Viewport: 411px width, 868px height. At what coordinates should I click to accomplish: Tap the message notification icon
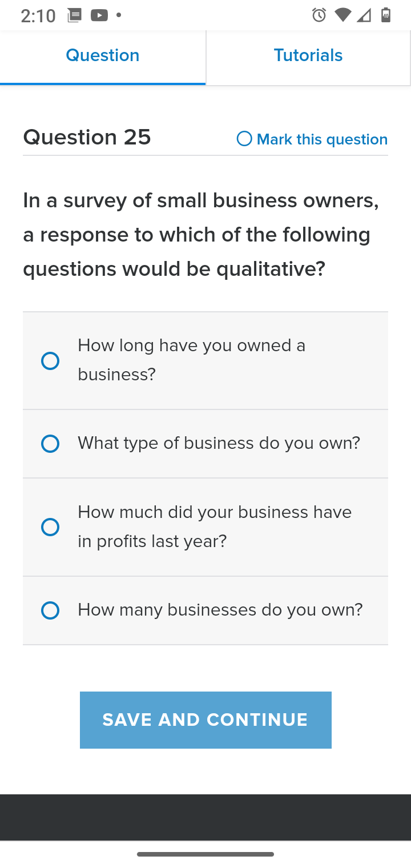(x=75, y=15)
